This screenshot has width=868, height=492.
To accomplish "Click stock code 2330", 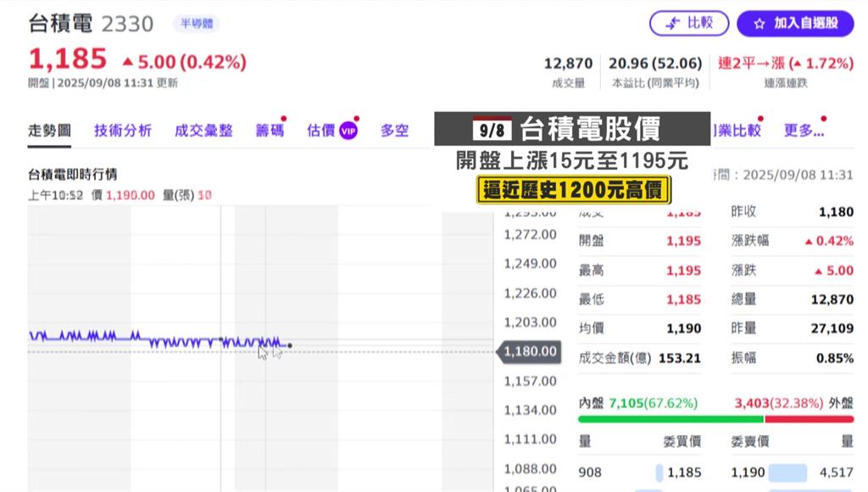I will click(x=128, y=24).
